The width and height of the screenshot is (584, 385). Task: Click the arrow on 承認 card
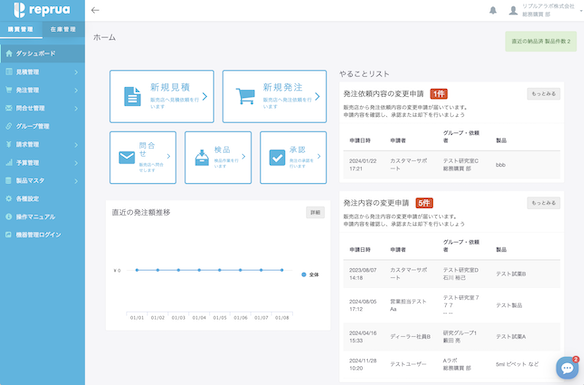(319, 156)
